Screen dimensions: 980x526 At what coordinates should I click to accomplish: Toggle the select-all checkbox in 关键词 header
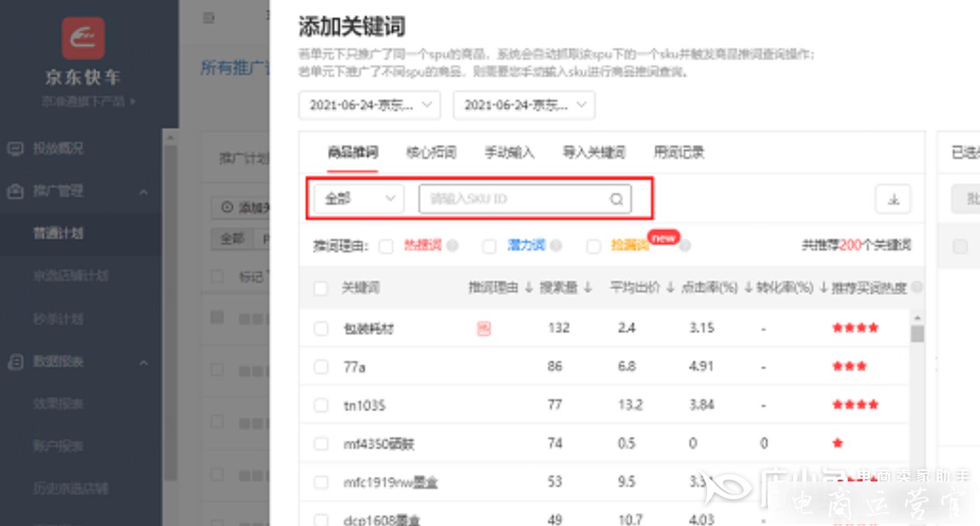pos(321,288)
